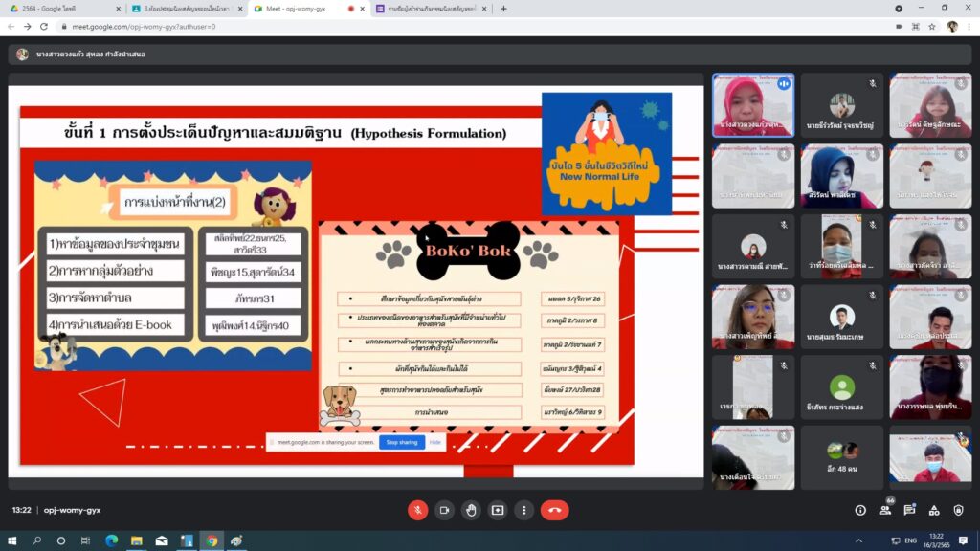Select นายสุเมธ participant tile
The width and height of the screenshot is (980, 551).
(x=842, y=317)
